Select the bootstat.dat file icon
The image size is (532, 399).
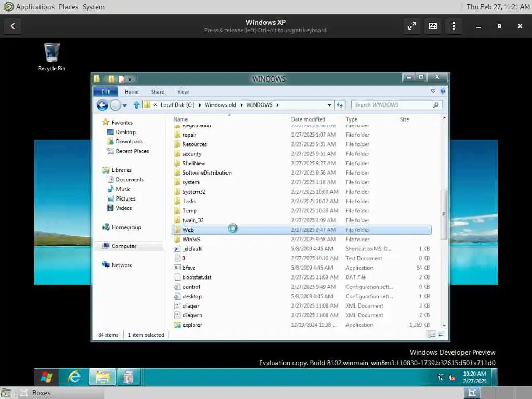[x=177, y=277]
